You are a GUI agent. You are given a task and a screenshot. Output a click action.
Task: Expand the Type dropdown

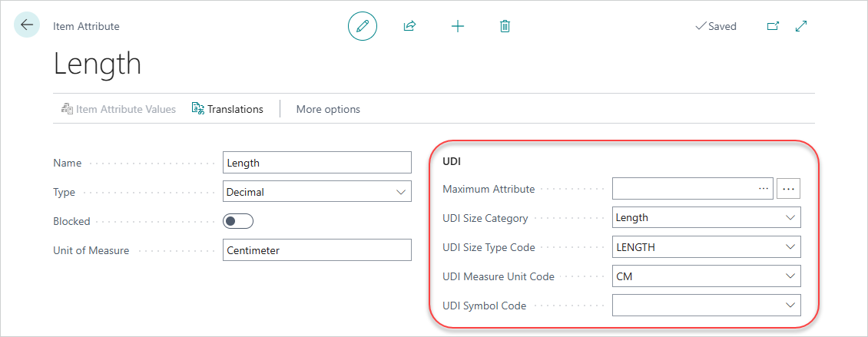point(400,192)
